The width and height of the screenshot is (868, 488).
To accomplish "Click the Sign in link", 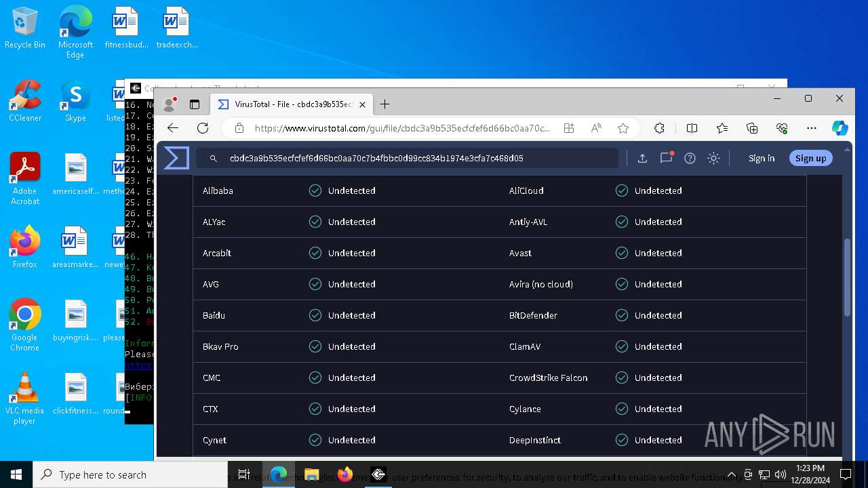I will pos(762,158).
